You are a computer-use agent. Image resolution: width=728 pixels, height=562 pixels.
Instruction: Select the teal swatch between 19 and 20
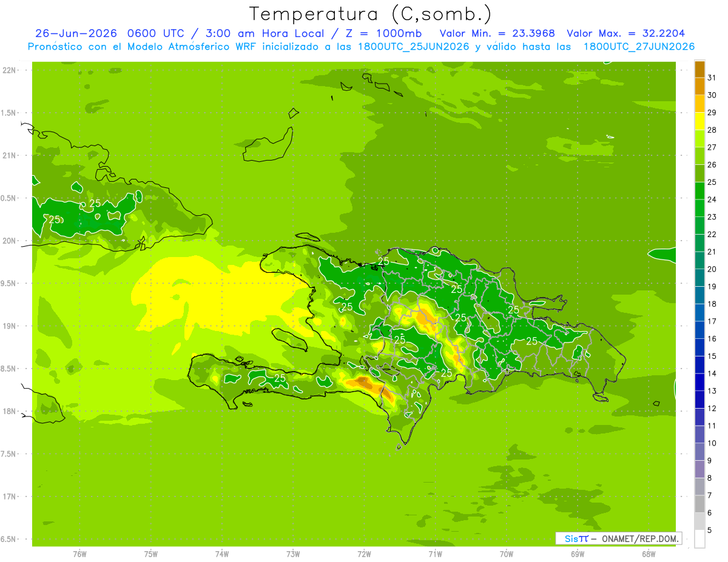(699, 278)
